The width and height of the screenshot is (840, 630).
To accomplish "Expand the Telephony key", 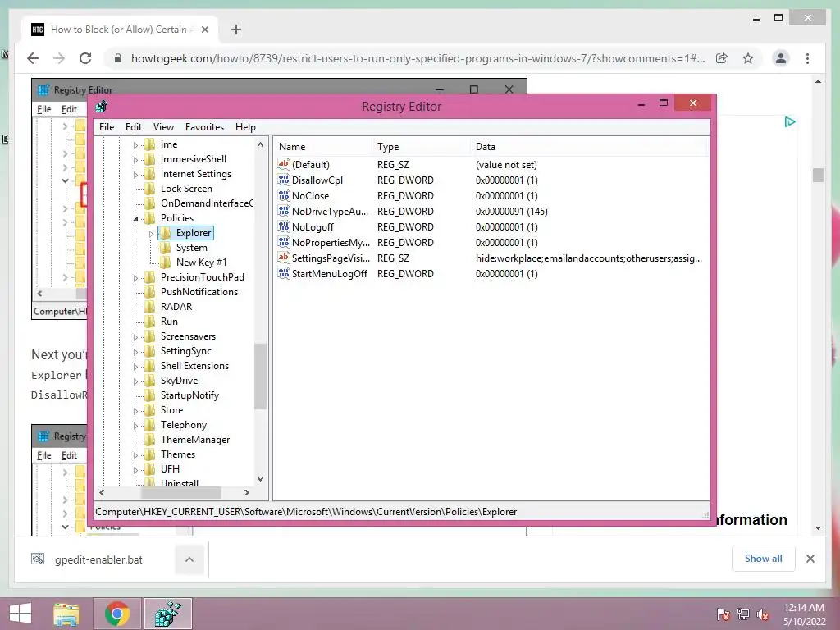I will pos(135,426).
